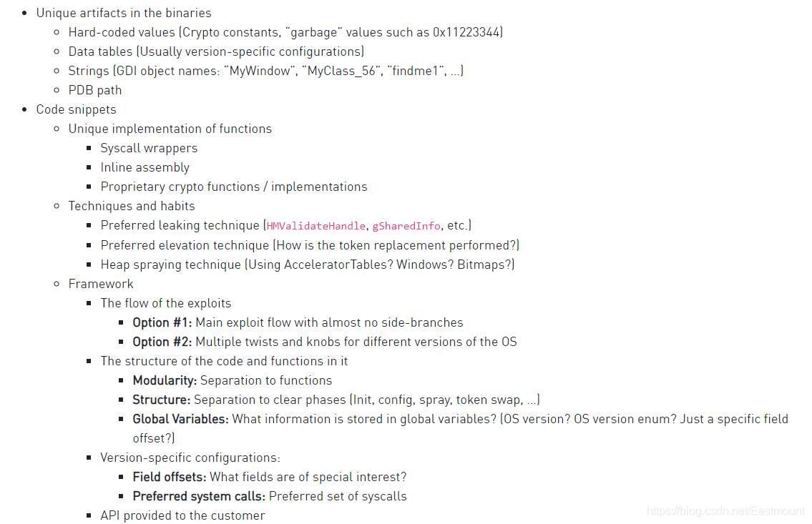Click the HMValidateHandle code text
812x524 pixels.
pyautogui.click(x=316, y=226)
